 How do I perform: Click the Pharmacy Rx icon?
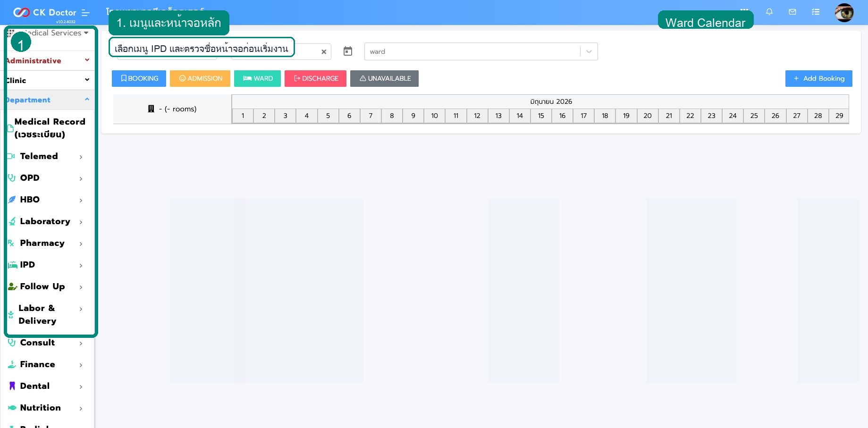11,243
